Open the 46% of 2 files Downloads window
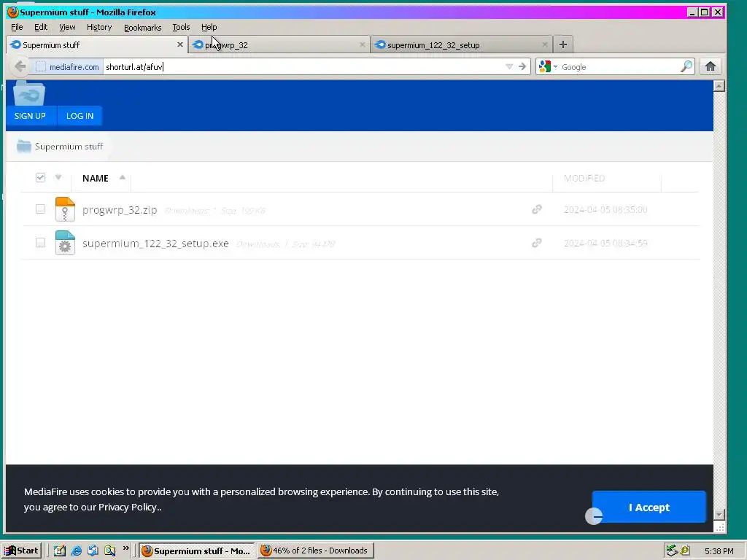Viewport: 747px width, 560px height. (x=315, y=551)
